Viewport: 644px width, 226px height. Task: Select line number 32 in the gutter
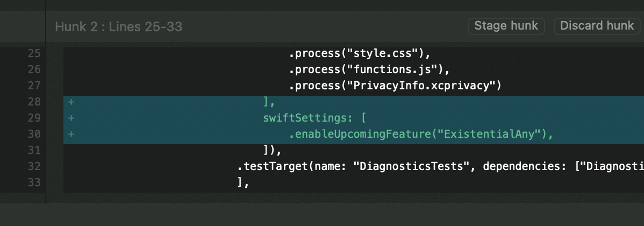click(34, 167)
